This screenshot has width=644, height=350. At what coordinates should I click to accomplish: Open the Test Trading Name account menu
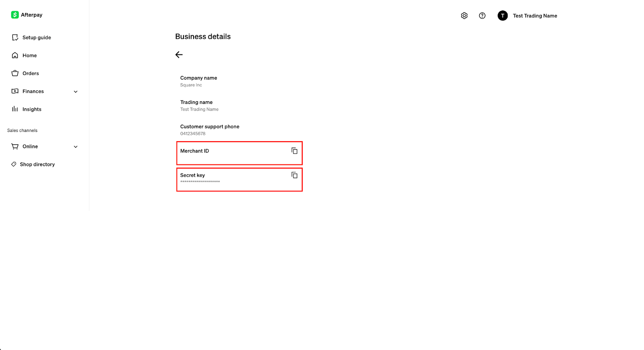pyautogui.click(x=535, y=16)
